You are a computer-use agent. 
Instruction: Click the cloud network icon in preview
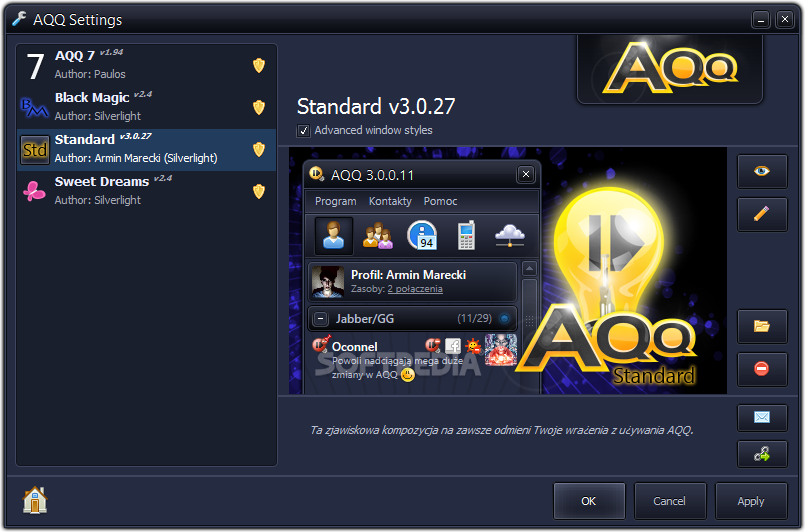click(510, 236)
